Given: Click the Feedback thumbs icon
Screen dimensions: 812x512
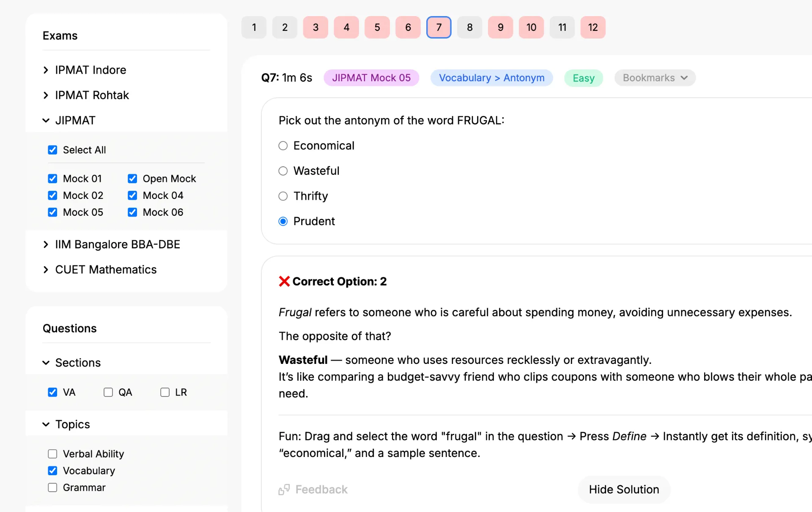Looking at the screenshot, I should [x=284, y=490].
